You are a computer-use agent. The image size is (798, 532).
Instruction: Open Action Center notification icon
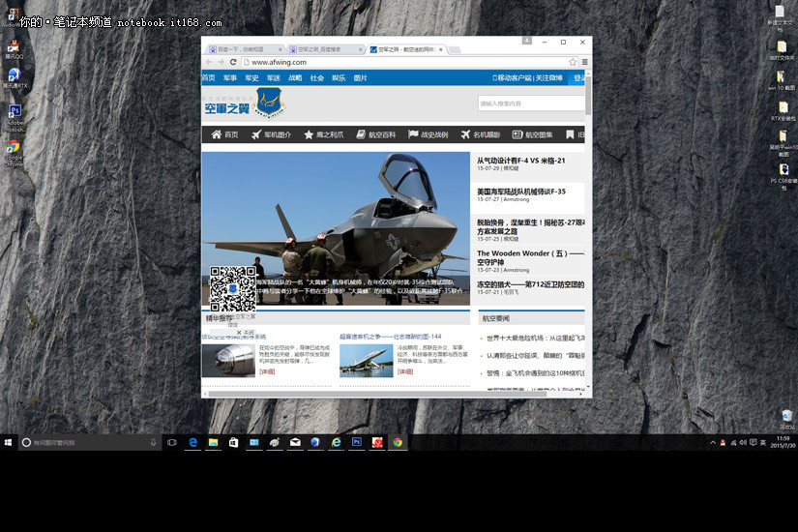click(x=753, y=443)
